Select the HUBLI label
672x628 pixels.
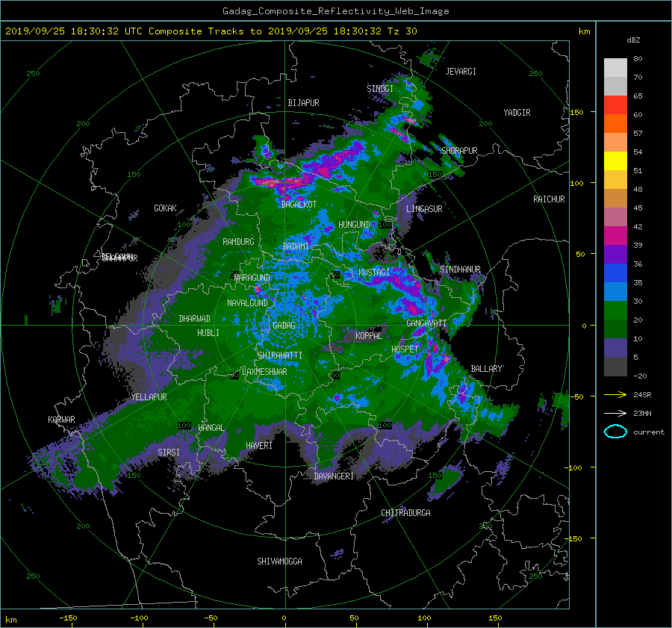(208, 332)
